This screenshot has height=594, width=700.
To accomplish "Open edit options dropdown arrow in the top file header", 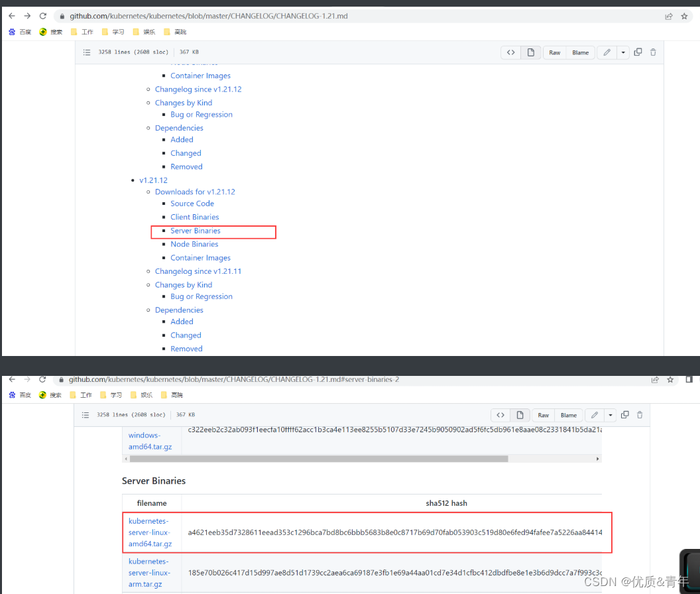I will point(623,52).
